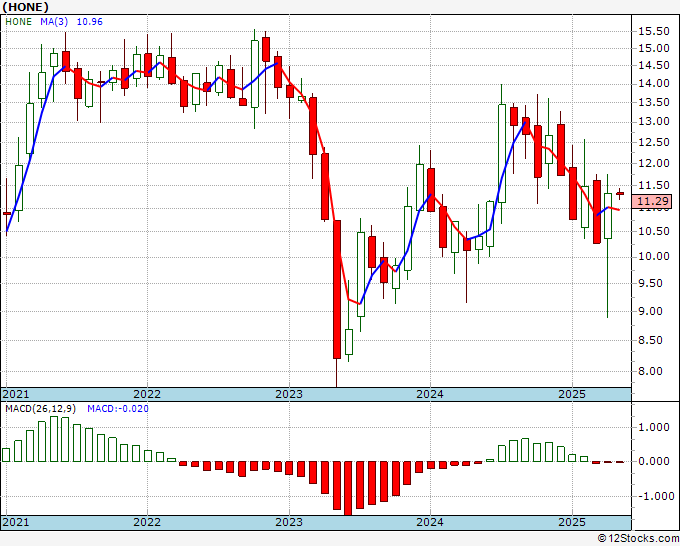The height and width of the screenshot is (546, 680).
Task: Click 2025 on the price chart timeline
Action: (572, 394)
